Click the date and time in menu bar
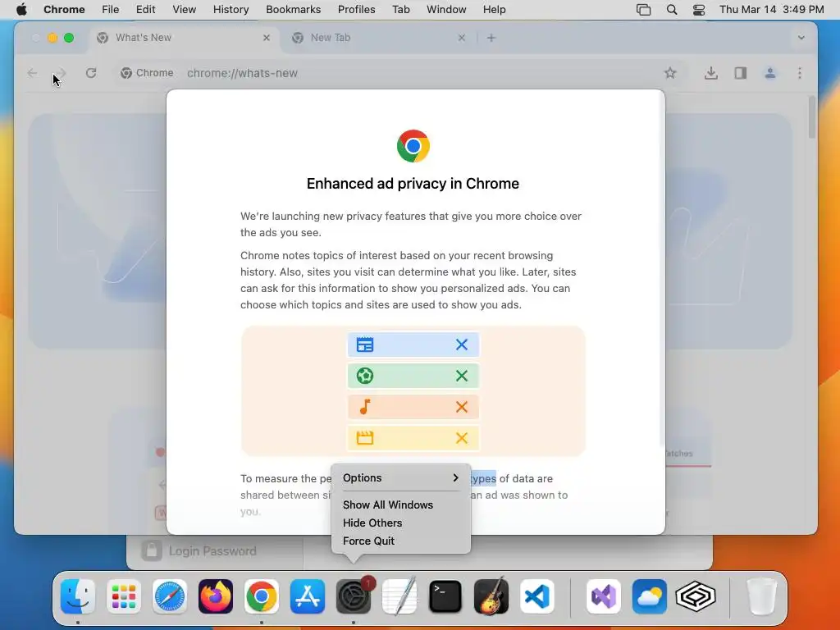The height and width of the screenshot is (630, 840). click(x=771, y=10)
